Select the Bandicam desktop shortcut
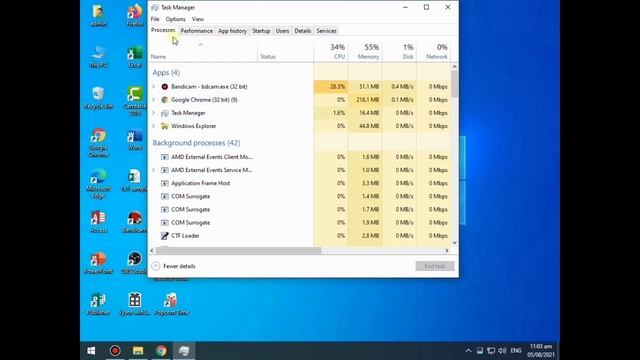 point(135,222)
